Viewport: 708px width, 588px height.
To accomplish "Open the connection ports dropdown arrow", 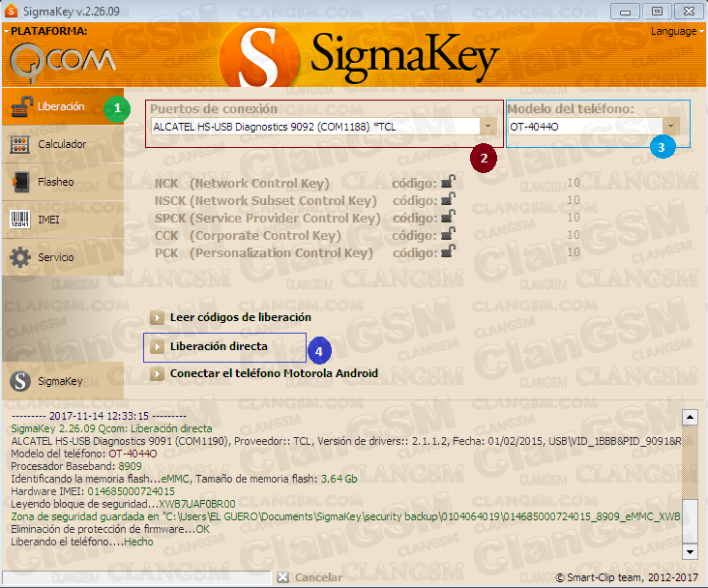I will tap(487, 126).
